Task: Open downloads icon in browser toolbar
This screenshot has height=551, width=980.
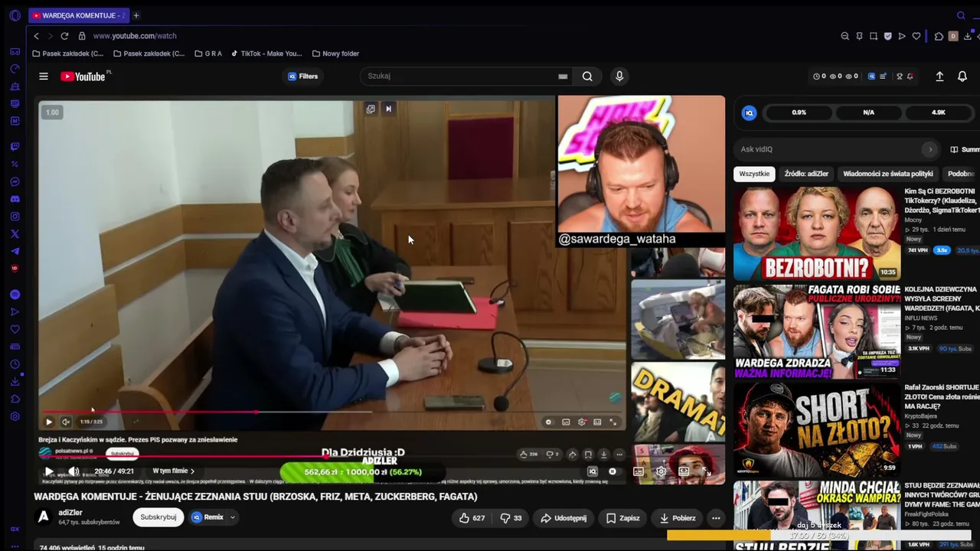Action: point(968,36)
